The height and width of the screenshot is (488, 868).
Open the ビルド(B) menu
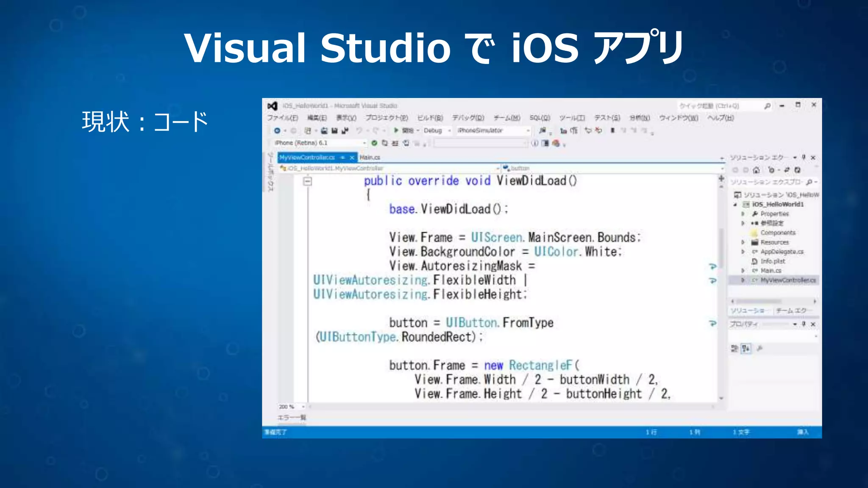(430, 118)
